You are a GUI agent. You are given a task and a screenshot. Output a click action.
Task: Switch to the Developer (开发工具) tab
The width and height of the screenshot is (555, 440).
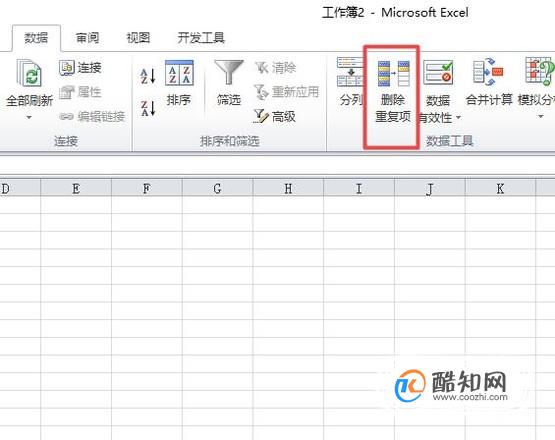point(201,38)
